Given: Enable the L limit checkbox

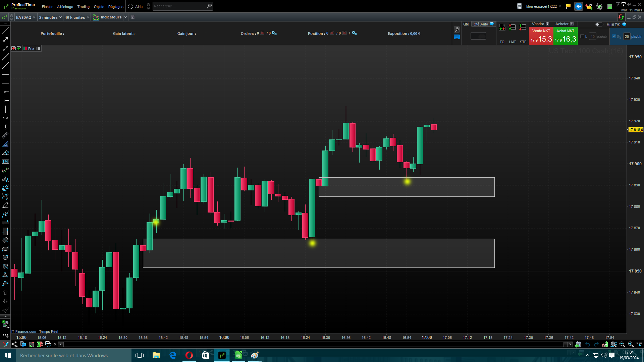Looking at the screenshot, I should [x=582, y=37].
